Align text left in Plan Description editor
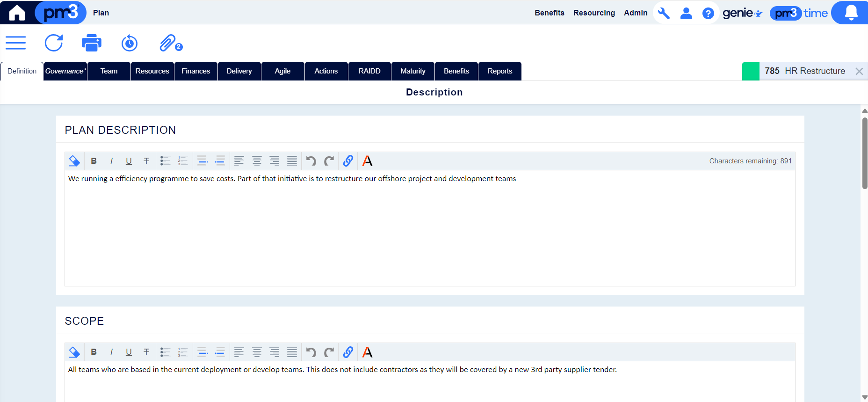Viewport: 868px width, 402px height. (x=239, y=161)
